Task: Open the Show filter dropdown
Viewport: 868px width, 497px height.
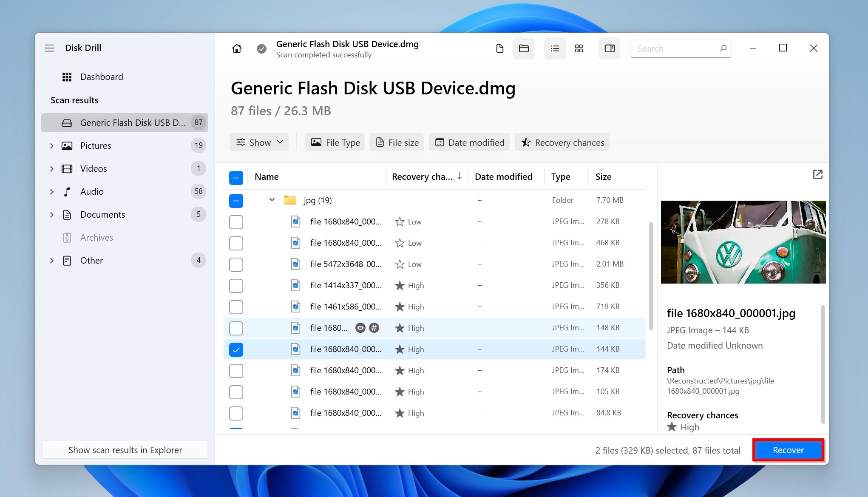Action: pyautogui.click(x=258, y=142)
